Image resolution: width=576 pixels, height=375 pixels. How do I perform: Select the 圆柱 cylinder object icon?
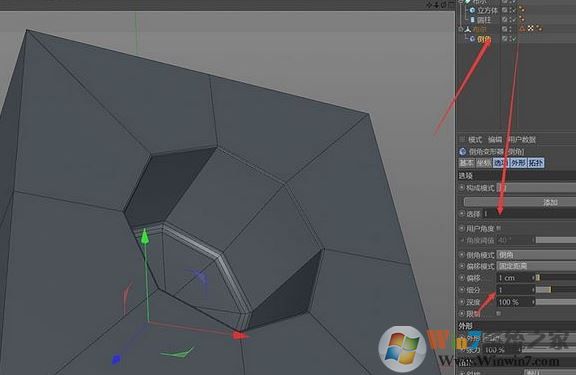473,19
